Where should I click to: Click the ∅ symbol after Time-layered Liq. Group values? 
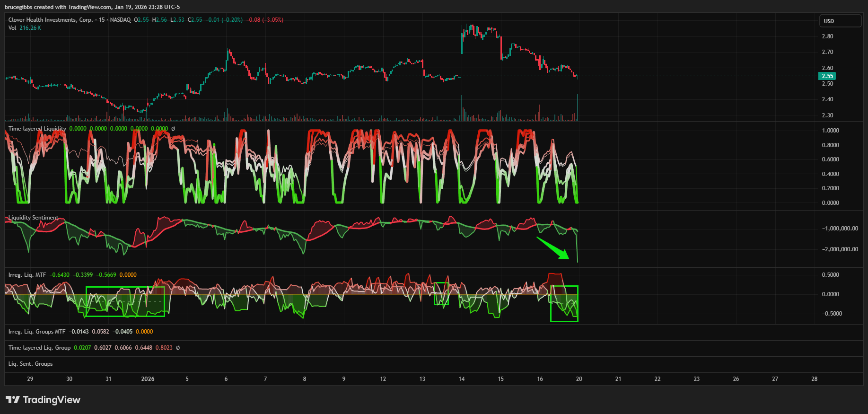coord(178,348)
